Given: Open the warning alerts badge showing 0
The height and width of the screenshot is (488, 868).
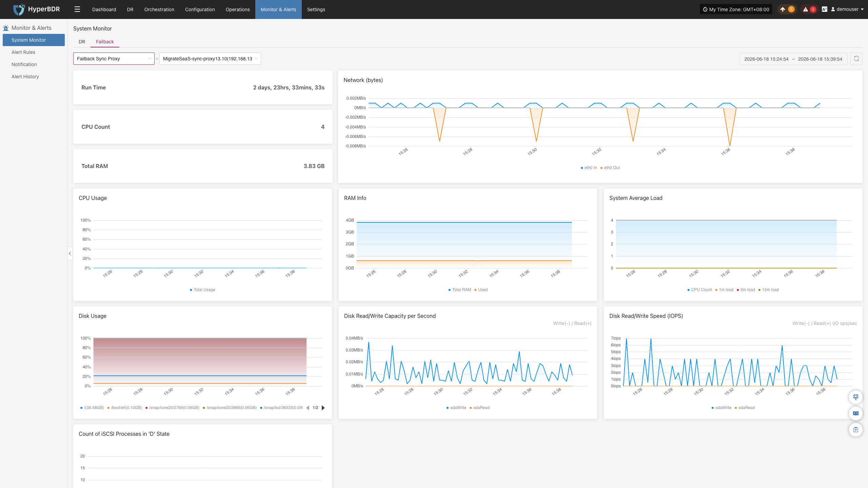Looking at the screenshot, I should [x=809, y=9].
